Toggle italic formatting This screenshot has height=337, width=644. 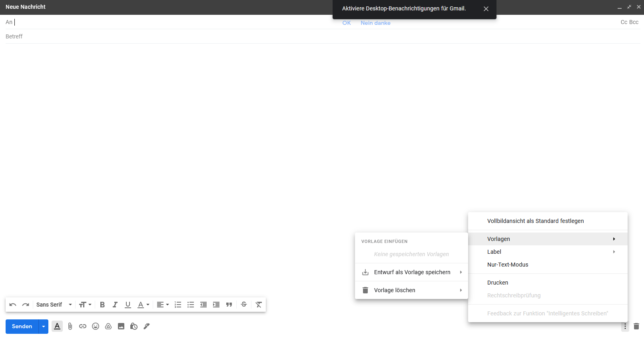point(115,305)
